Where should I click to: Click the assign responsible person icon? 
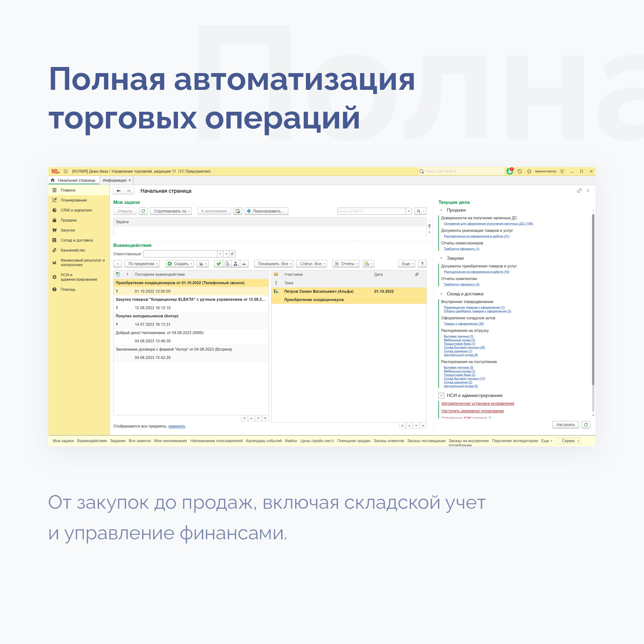235,264
